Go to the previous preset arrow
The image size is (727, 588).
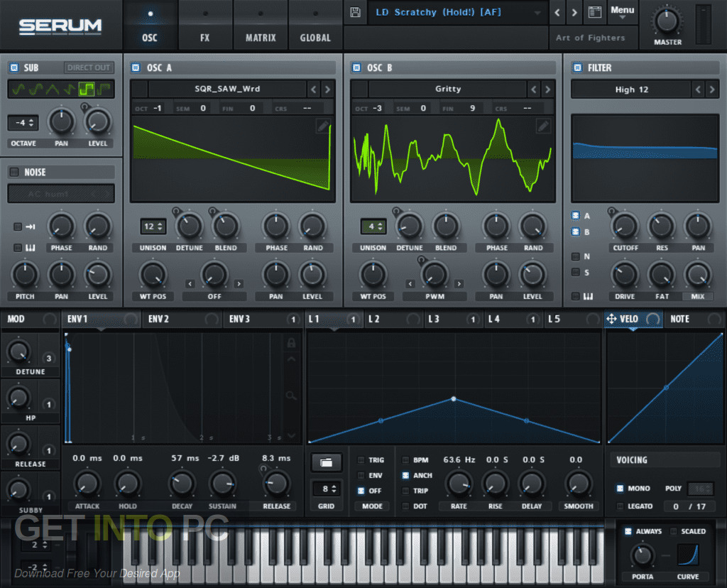coord(557,13)
